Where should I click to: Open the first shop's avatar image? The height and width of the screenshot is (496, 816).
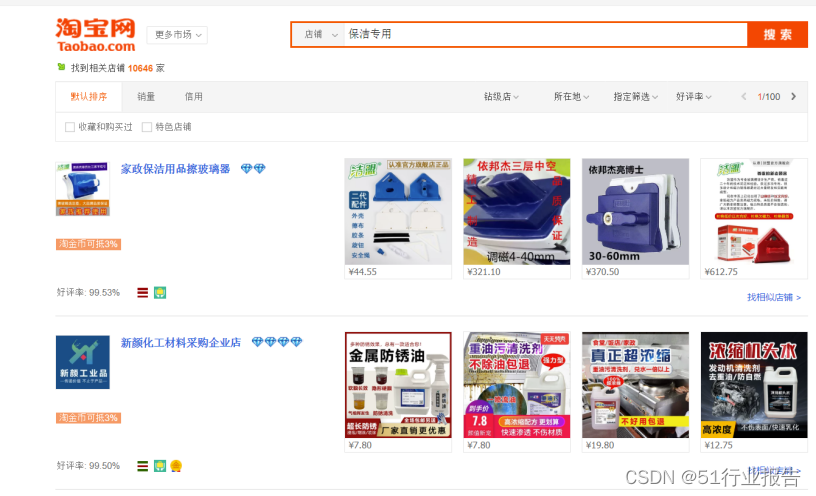pos(83,188)
